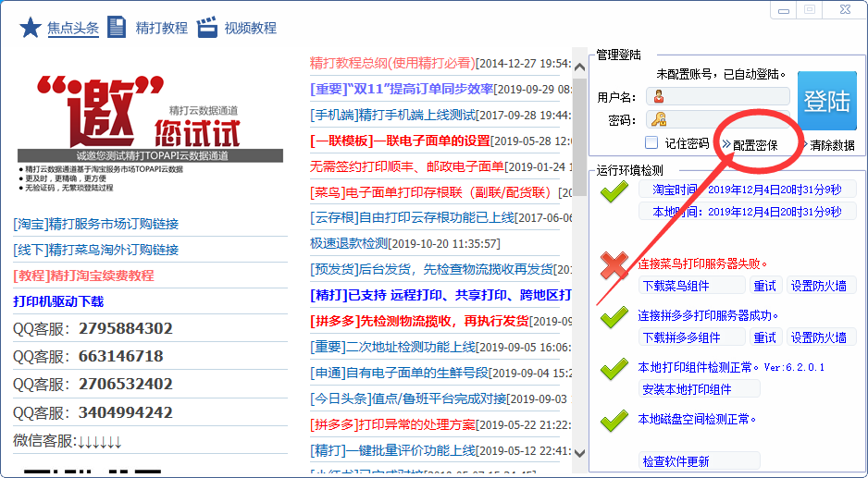
Task: Click the green checkmark for 拼多多 server connection
Action: click(614, 318)
